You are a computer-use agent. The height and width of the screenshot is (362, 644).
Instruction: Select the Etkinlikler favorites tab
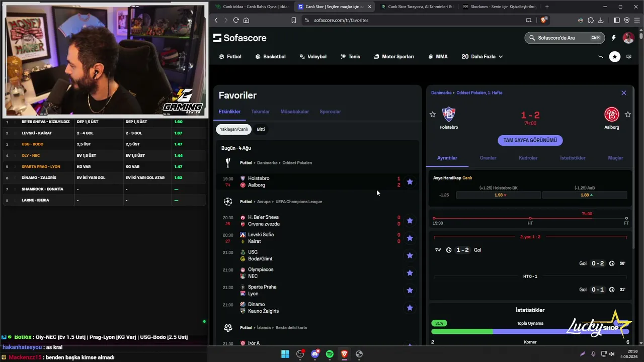(x=229, y=112)
